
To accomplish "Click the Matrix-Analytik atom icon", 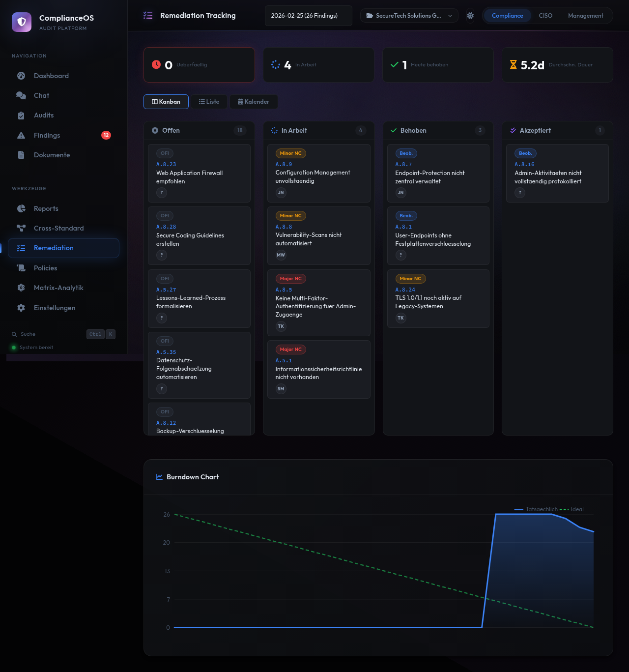I will (21, 288).
